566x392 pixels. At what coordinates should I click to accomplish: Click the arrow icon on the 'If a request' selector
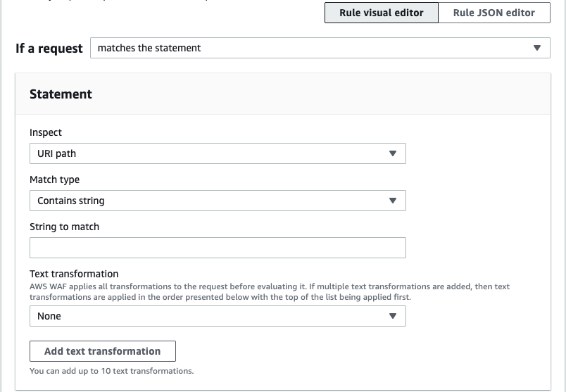(537, 48)
